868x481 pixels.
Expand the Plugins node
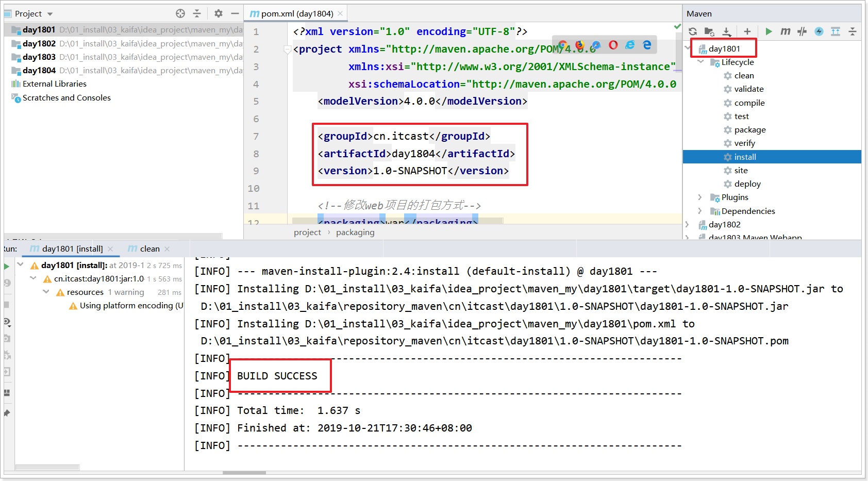tap(700, 197)
